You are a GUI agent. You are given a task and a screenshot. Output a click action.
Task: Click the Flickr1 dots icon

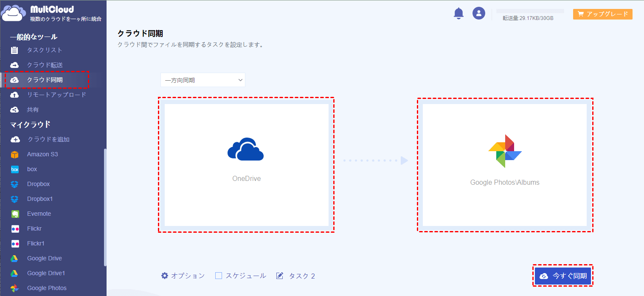click(x=14, y=243)
